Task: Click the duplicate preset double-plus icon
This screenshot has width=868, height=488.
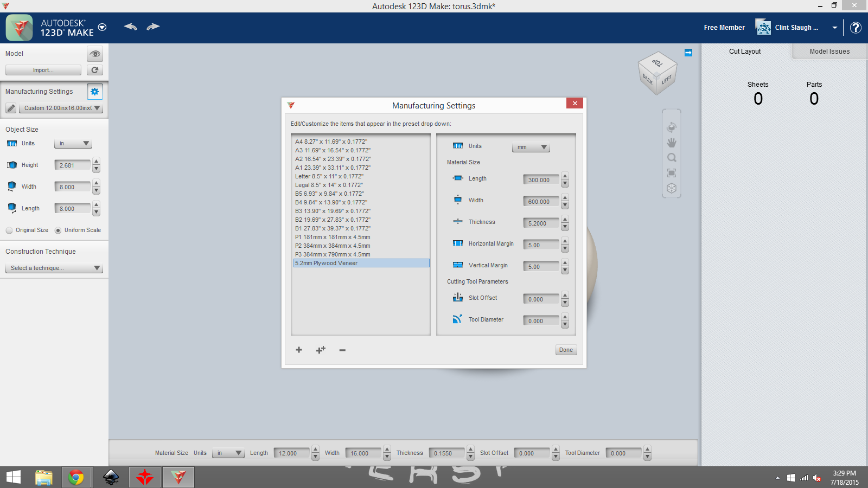Action: pos(321,350)
